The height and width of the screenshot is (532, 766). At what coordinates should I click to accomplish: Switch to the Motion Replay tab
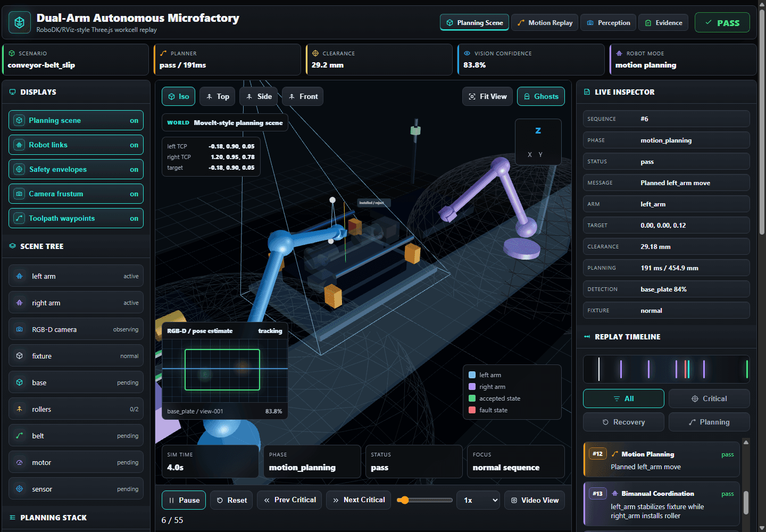point(545,22)
